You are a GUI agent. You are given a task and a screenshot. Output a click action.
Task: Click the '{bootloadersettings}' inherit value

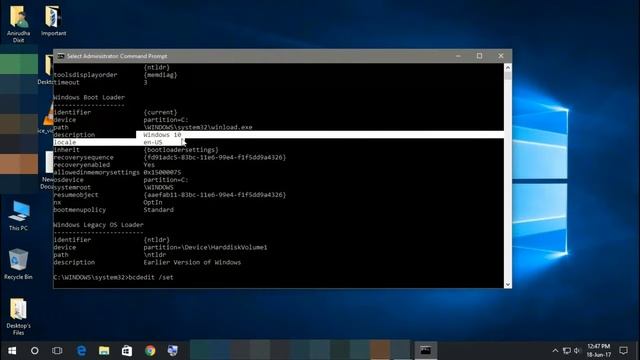point(181,150)
